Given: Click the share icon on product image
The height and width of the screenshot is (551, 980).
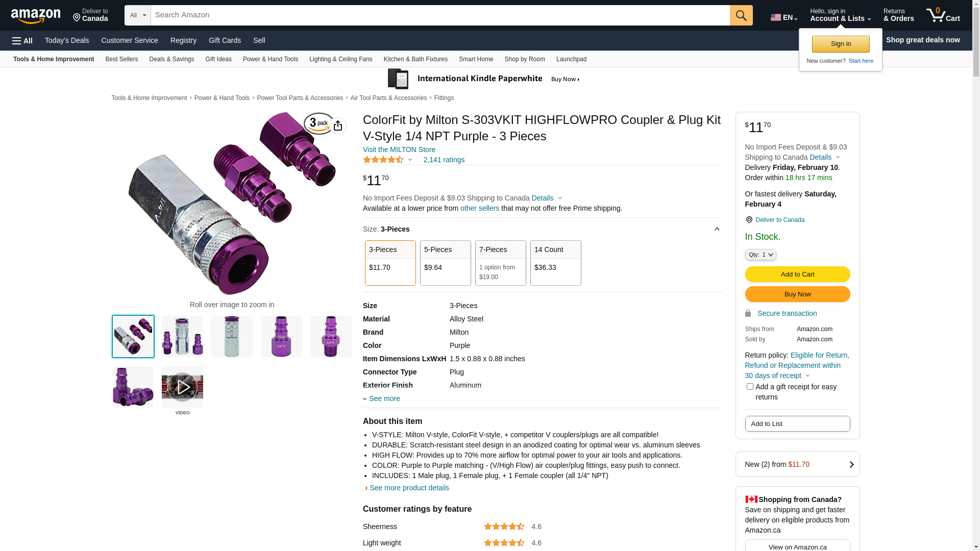Looking at the screenshot, I should (338, 126).
